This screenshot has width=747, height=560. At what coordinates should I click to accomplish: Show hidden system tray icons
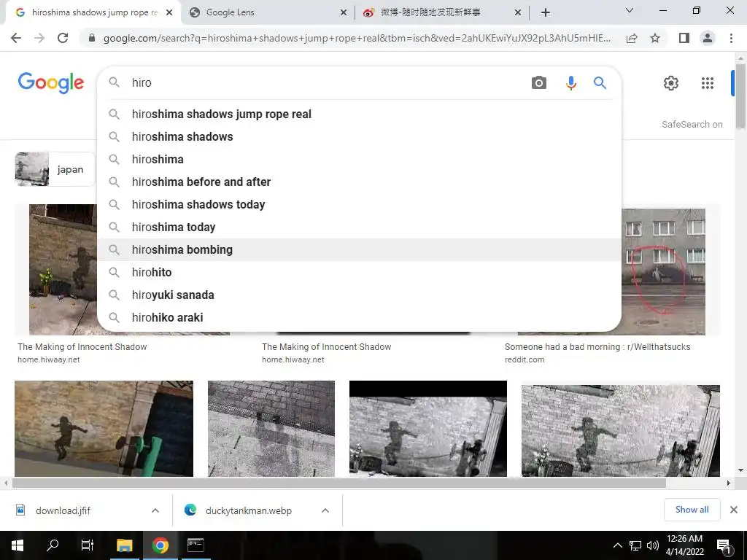(617, 545)
